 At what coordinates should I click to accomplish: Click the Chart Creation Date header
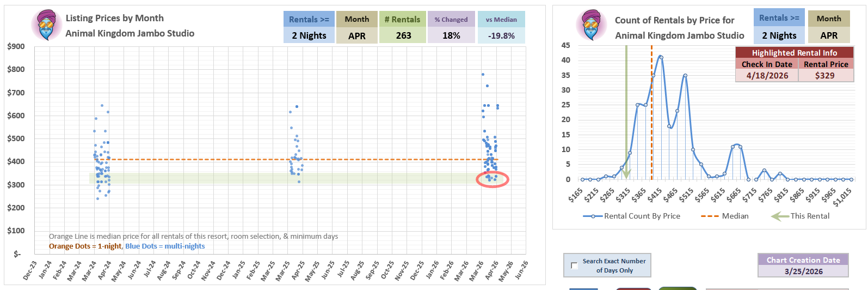click(x=803, y=260)
